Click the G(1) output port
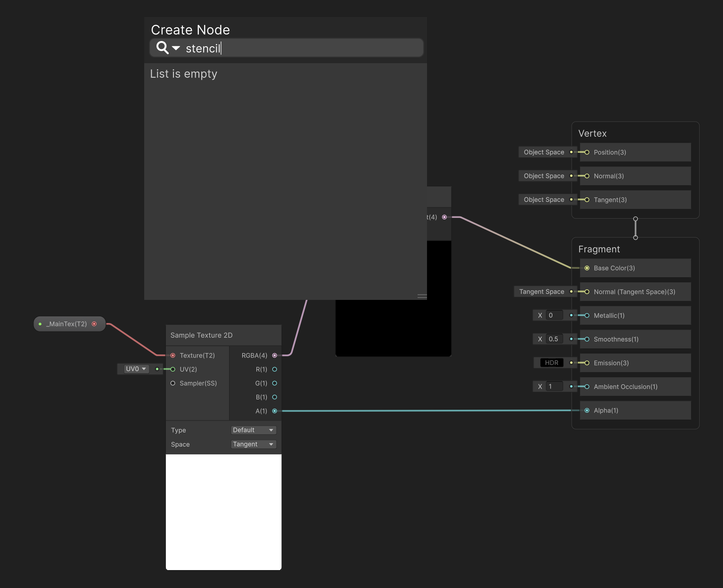Image resolution: width=723 pixels, height=588 pixels. (x=275, y=383)
